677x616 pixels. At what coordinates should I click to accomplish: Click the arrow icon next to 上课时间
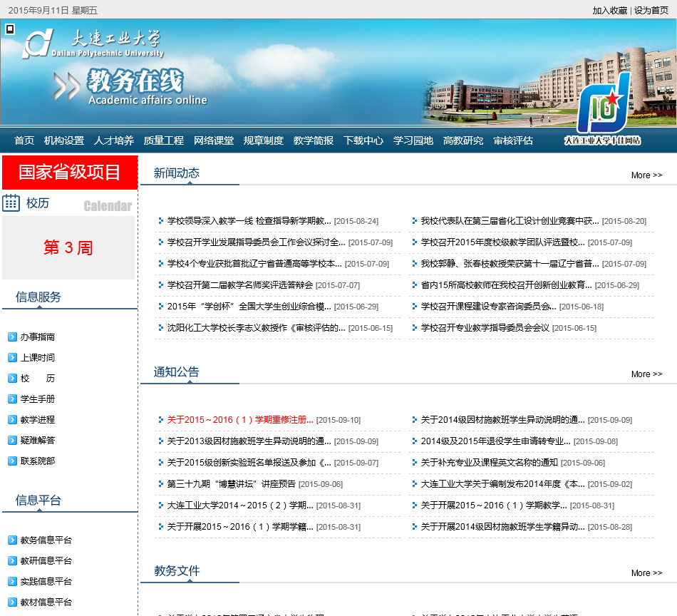click(13, 358)
